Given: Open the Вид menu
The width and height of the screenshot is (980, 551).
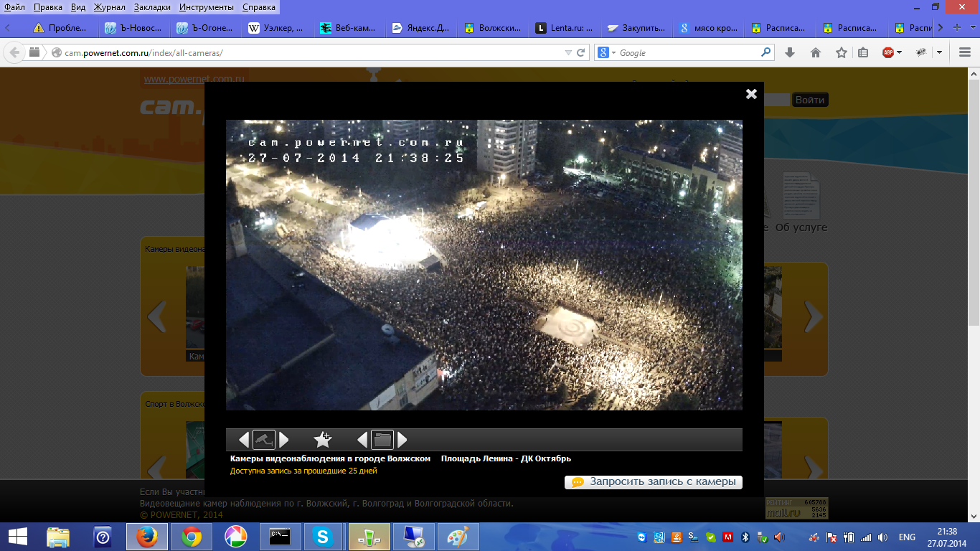Looking at the screenshot, I should pos(78,7).
